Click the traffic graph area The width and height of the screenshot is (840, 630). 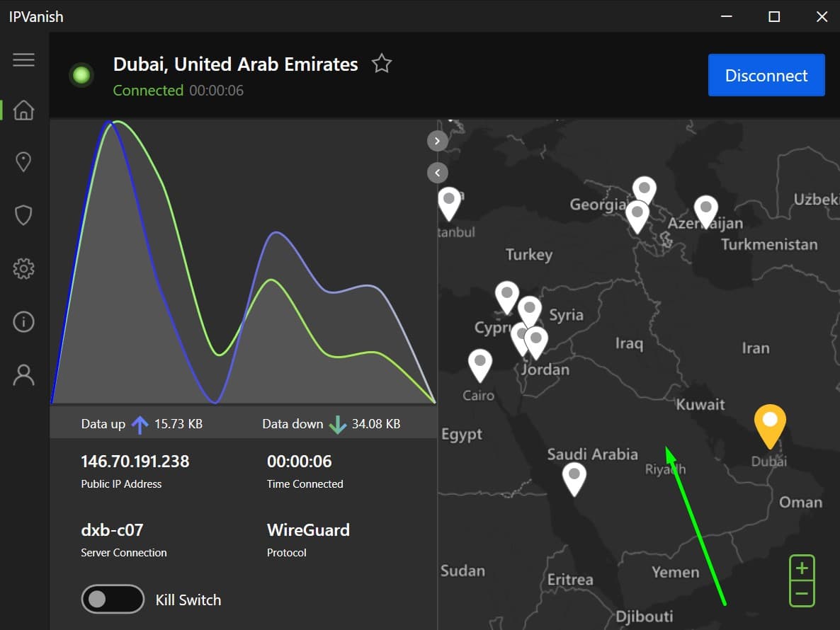[x=243, y=262]
